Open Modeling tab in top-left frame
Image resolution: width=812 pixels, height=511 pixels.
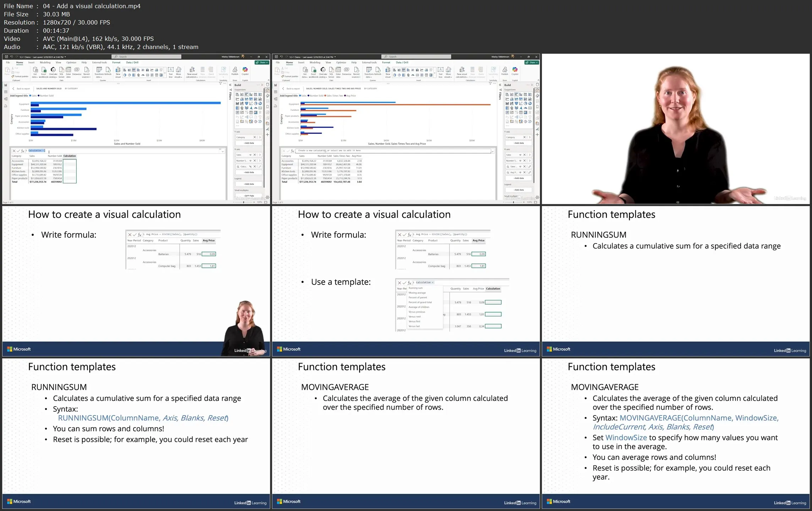click(x=45, y=62)
